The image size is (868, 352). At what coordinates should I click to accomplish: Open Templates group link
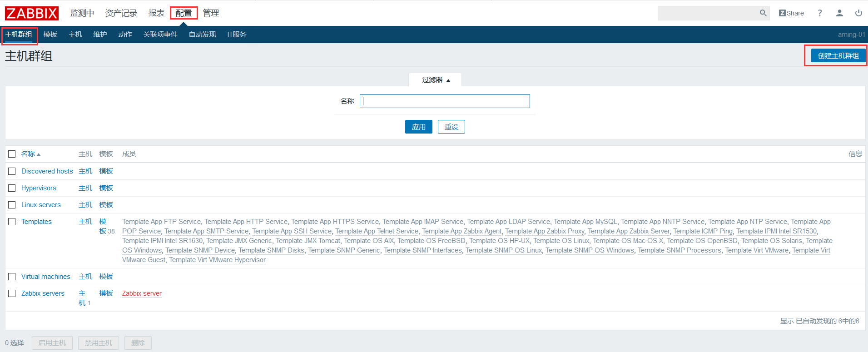[36, 222]
